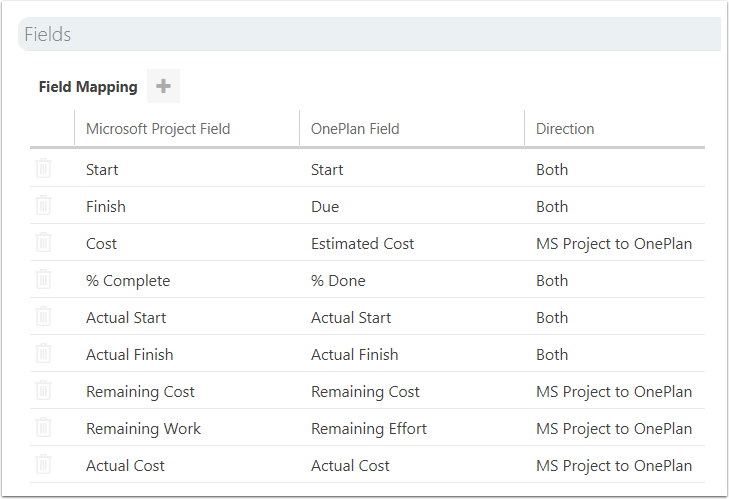Click the Direction column header

565,129
